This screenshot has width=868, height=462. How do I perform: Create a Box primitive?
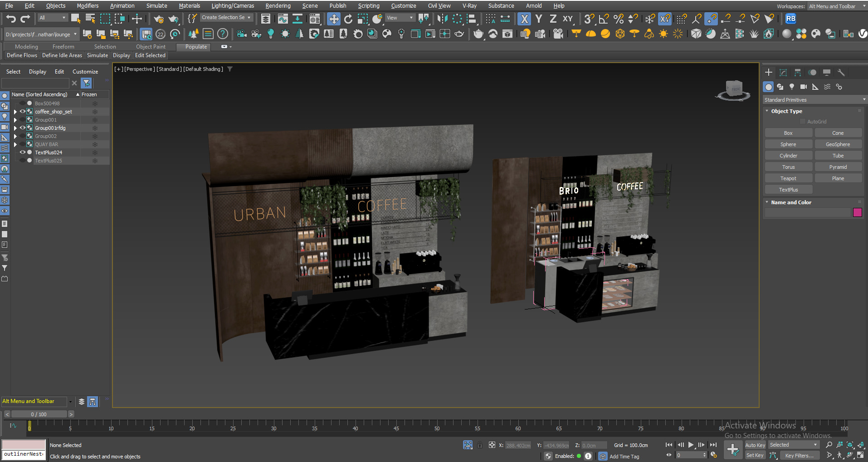[788, 133]
